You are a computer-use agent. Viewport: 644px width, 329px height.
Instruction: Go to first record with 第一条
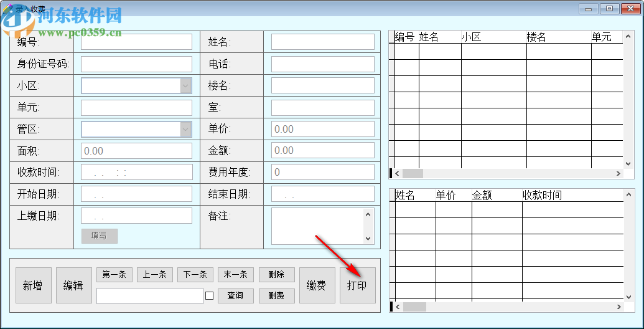(x=114, y=275)
